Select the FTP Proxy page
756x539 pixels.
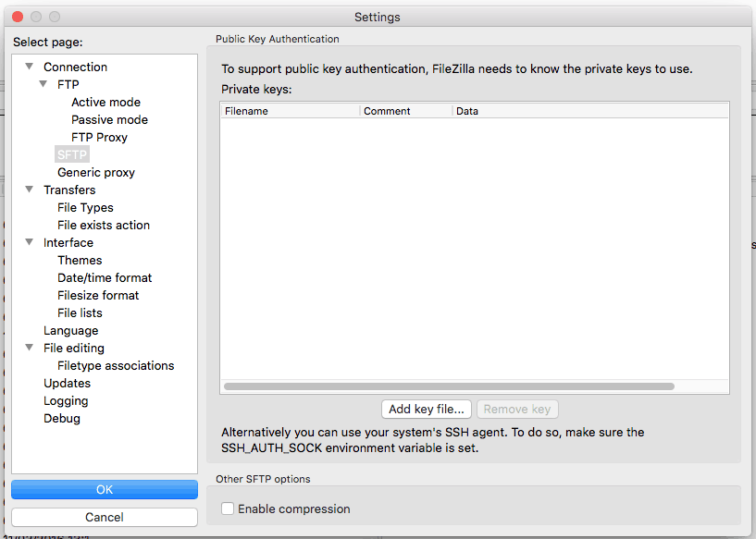99,137
